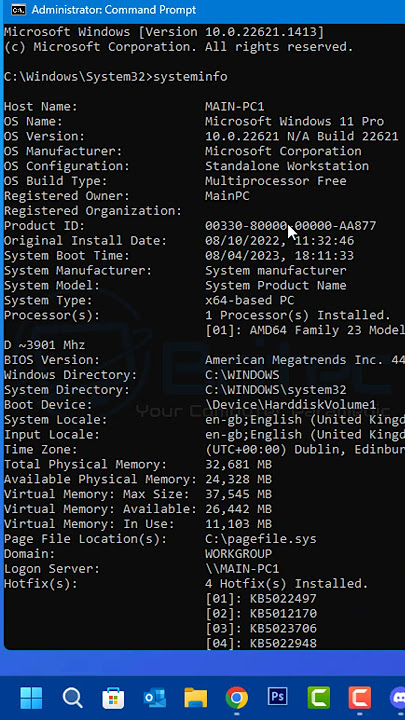The image size is (405, 720).
Task: Launch Microsoft Store from taskbar
Action: pos(113,698)
